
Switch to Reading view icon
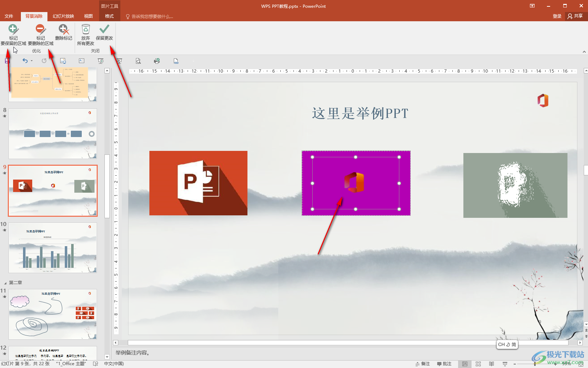[492, 364]
